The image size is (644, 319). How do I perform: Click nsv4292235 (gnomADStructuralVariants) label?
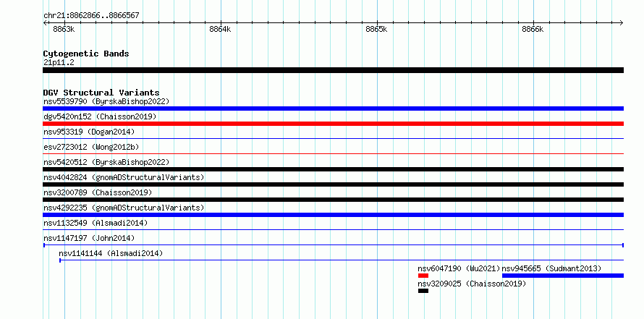pos(124,208)
